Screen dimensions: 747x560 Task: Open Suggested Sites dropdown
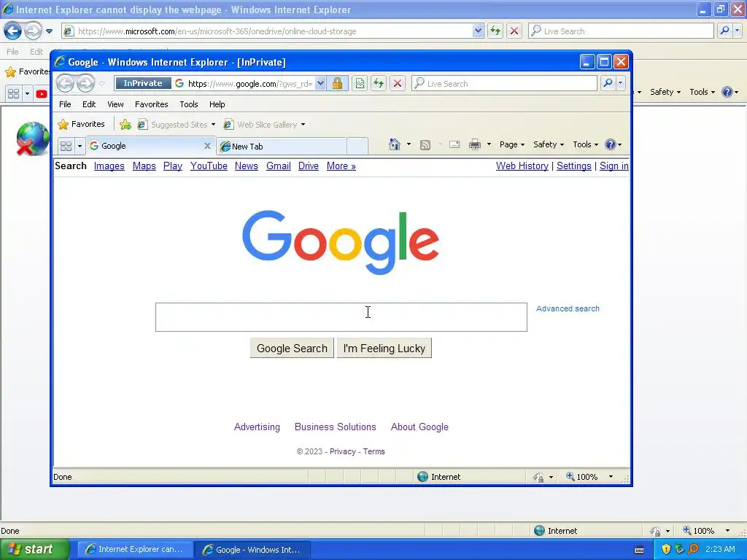177,124
